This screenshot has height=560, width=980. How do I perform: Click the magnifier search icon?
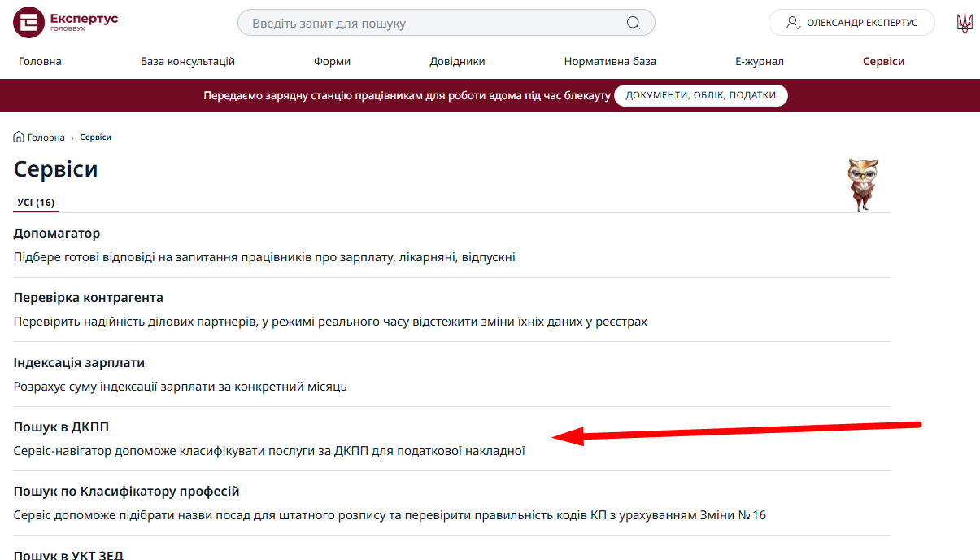[634, 23]
